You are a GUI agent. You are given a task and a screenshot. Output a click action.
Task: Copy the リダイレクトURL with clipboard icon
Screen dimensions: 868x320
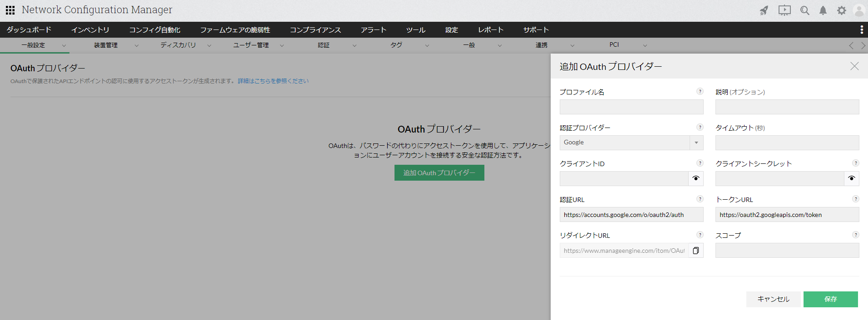click(x=696, y=251)
